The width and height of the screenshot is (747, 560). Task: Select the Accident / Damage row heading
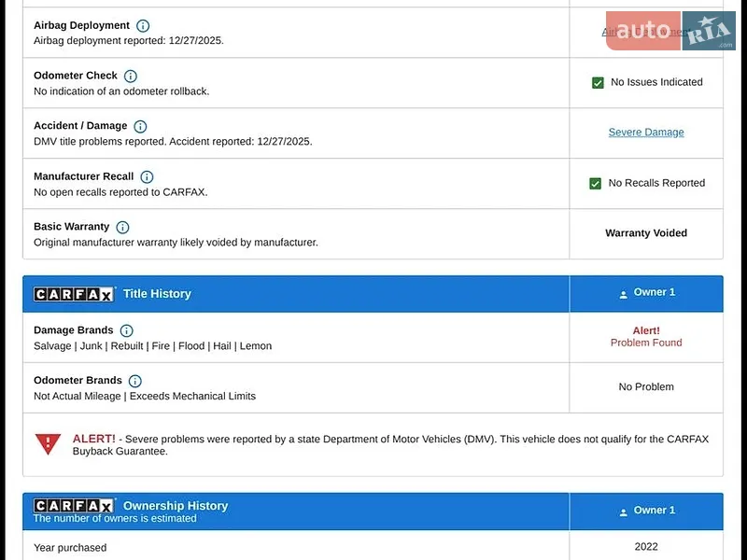point(80,126)
